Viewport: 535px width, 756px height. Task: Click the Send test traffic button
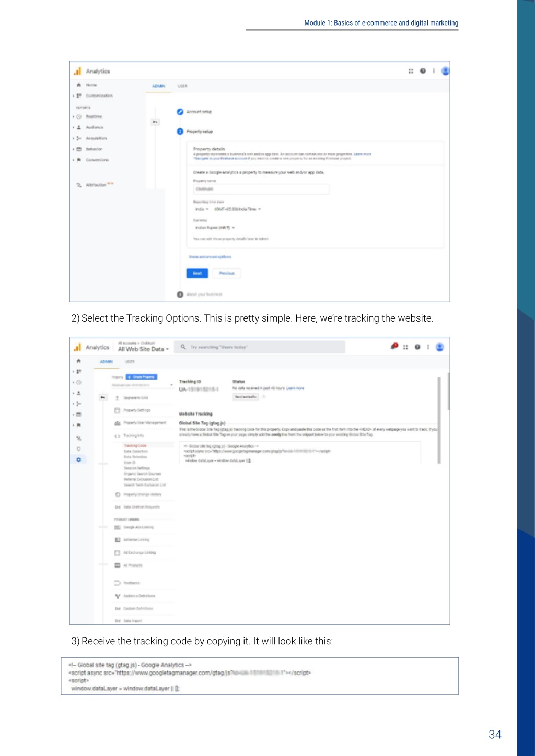tap(246, 397)
